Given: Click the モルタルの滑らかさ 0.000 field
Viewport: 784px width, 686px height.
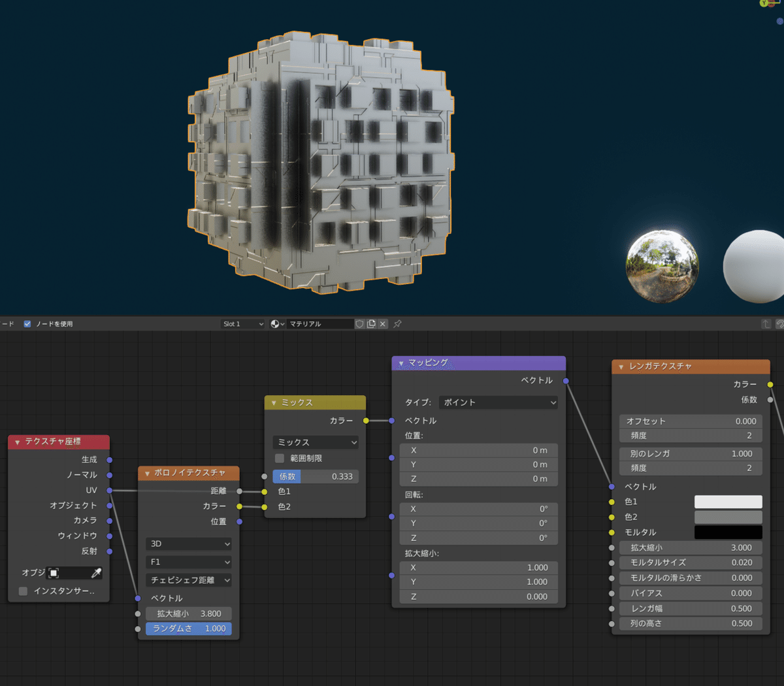Looking at the screenshot, I should [x=691, y=578].
